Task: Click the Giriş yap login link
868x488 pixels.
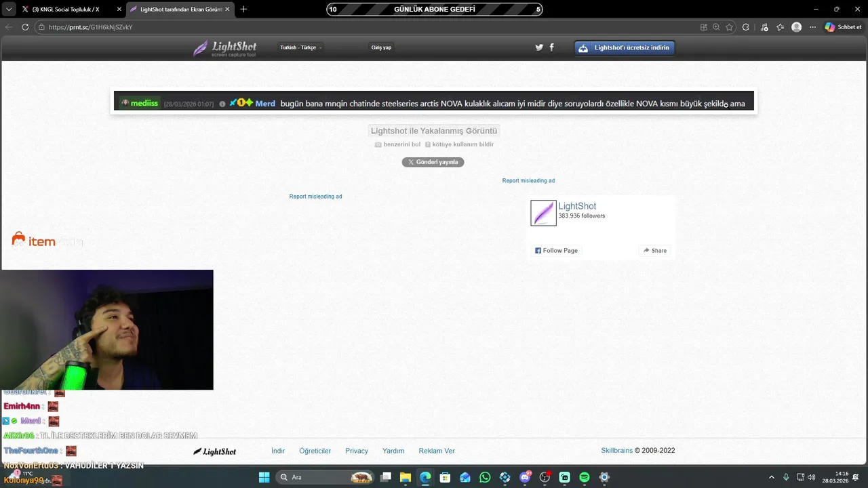Action: 381,47
